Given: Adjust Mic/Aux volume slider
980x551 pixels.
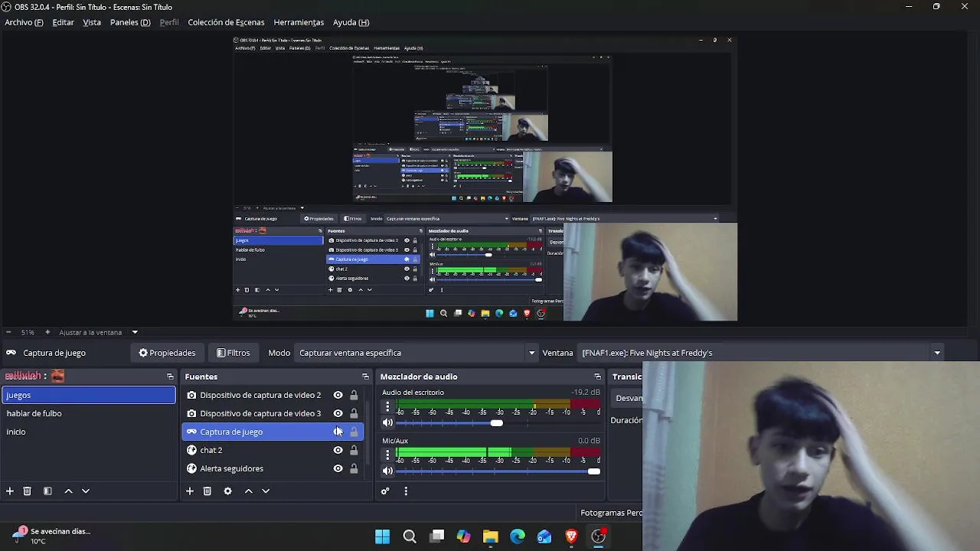Looking at the screenshot, I should coord(594,471).
